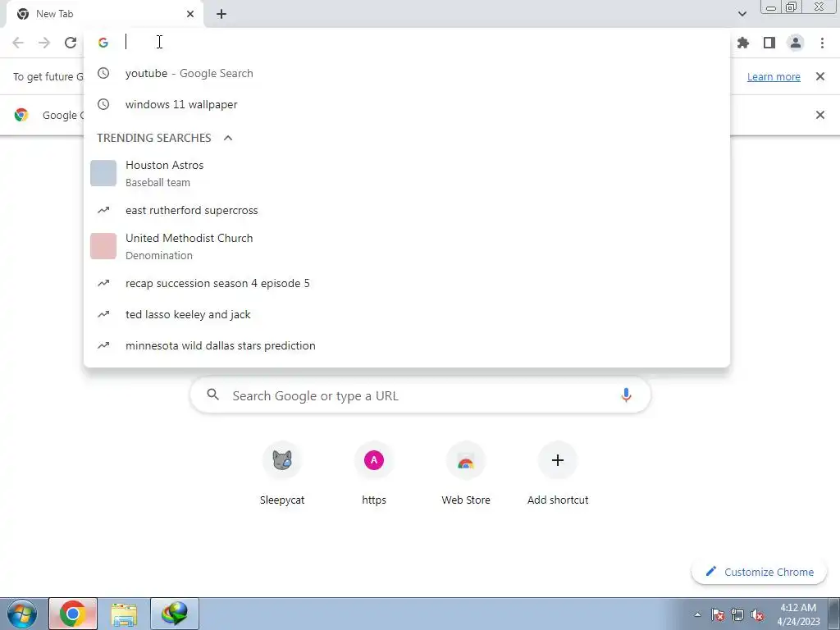
Task: Select east rutherford supercross suggestion
Action: click(407, 211)
